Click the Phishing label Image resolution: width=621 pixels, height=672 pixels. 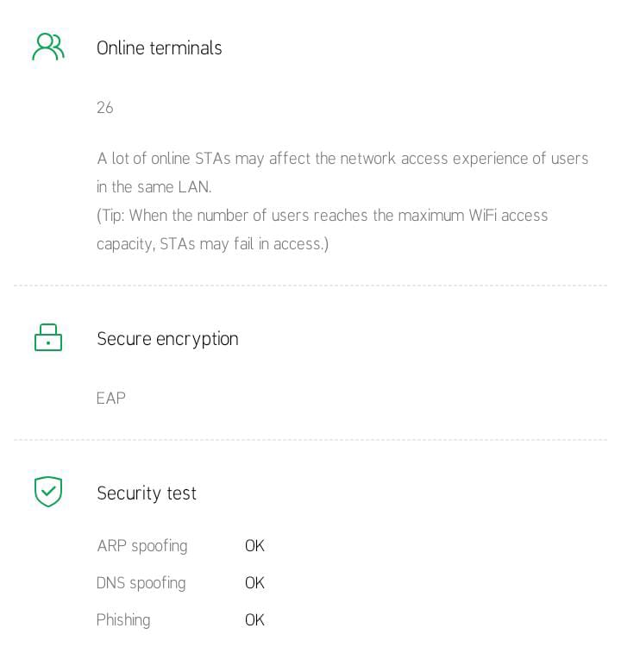tap(123, 620)
